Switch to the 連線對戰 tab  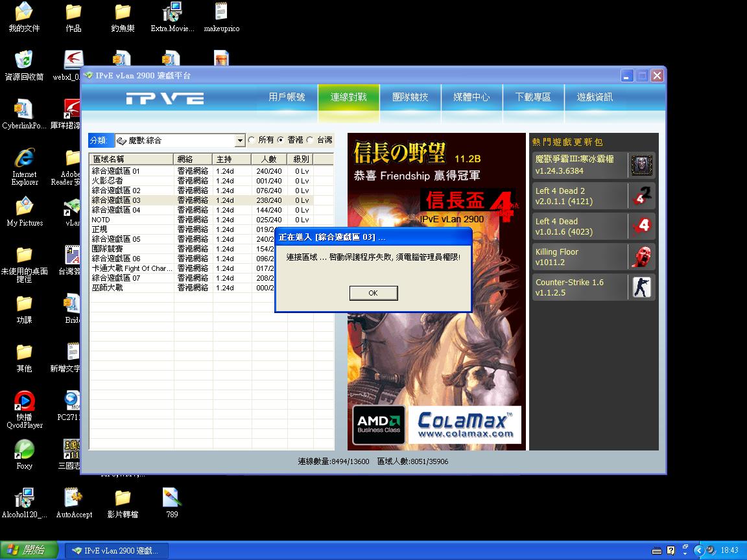pos(348,97)
